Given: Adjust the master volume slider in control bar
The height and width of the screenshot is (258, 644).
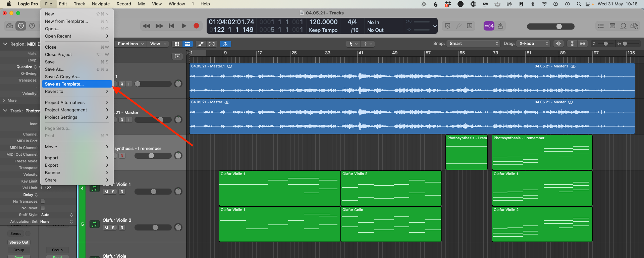Looking at the screenshot, I should (x=550, y=27).
